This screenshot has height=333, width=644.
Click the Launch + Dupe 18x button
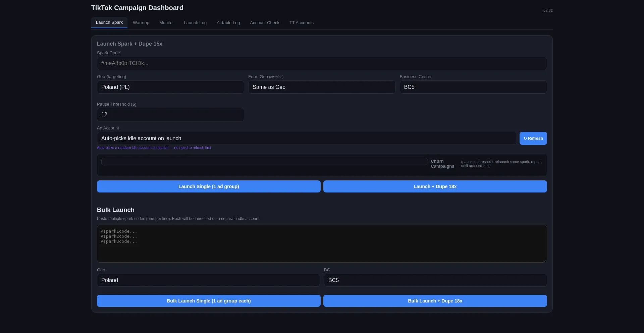tap(435, 186)
